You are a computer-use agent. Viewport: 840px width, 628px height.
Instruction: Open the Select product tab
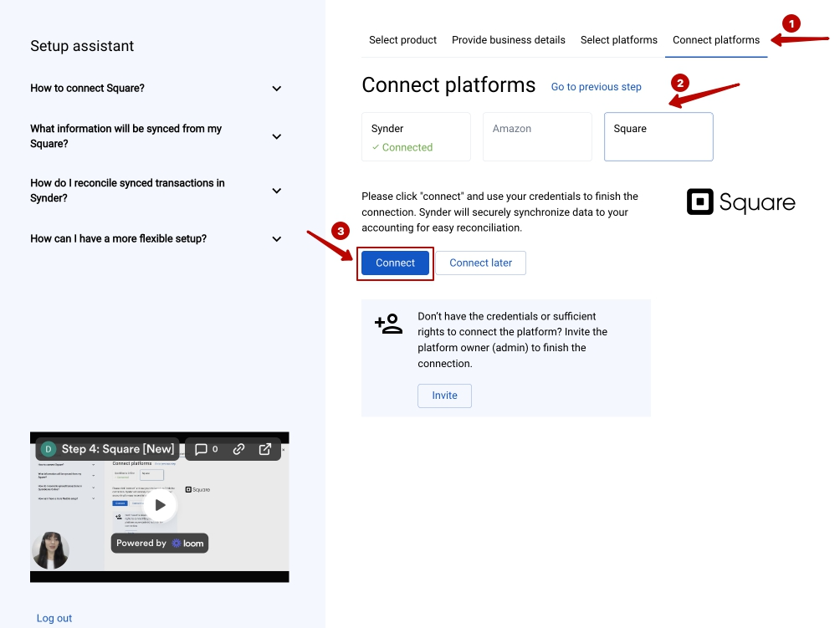403,40
